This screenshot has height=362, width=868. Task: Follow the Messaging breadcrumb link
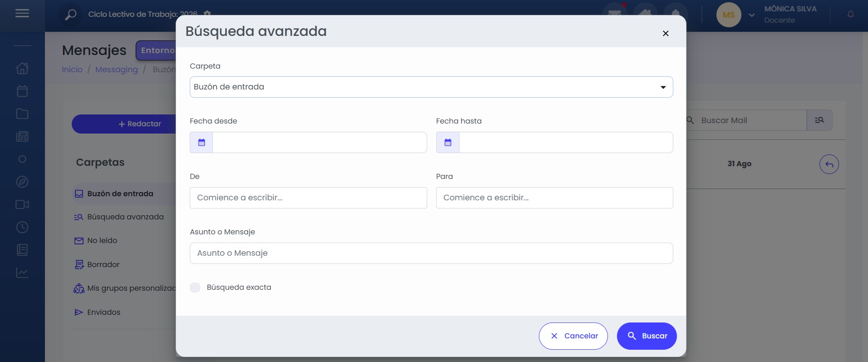(x=117, y=69)
